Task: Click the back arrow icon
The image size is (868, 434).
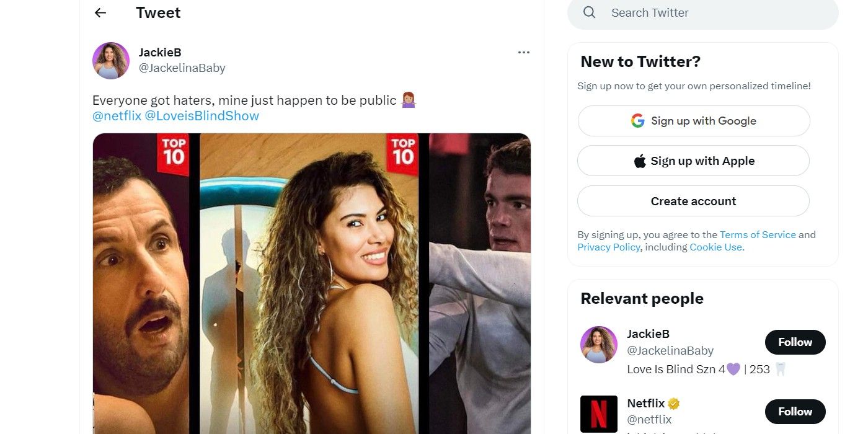Action: pos(100,13)
